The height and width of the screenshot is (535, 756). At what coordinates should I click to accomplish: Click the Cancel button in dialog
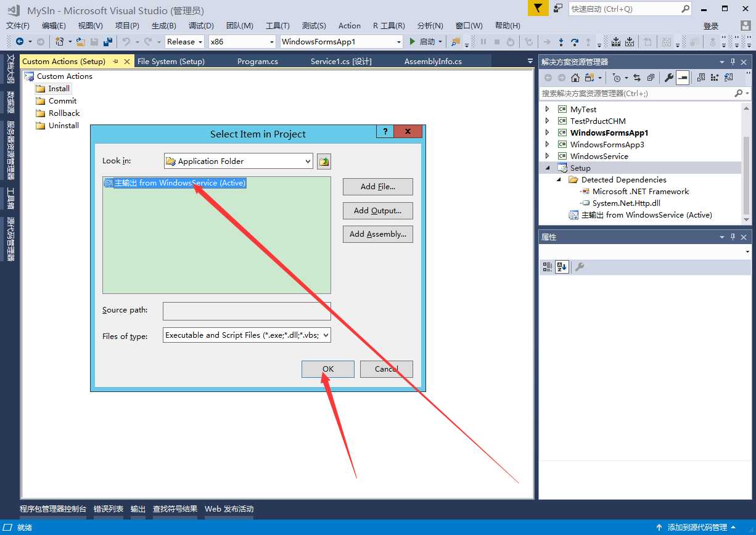(387, 369)
